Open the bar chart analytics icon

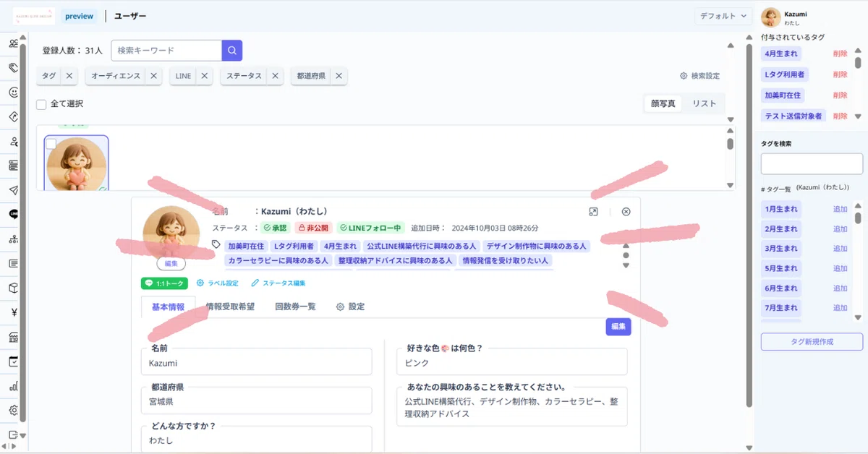point(14,386)
